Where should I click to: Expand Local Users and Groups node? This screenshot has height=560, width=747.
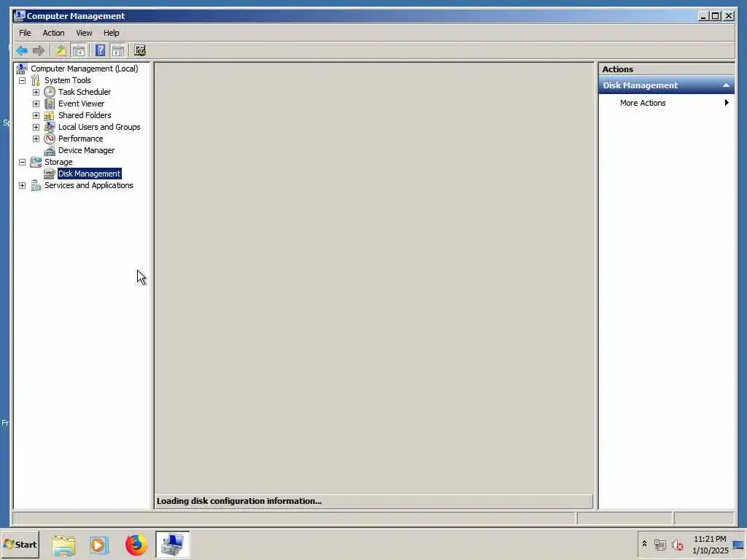pos(36,127)
